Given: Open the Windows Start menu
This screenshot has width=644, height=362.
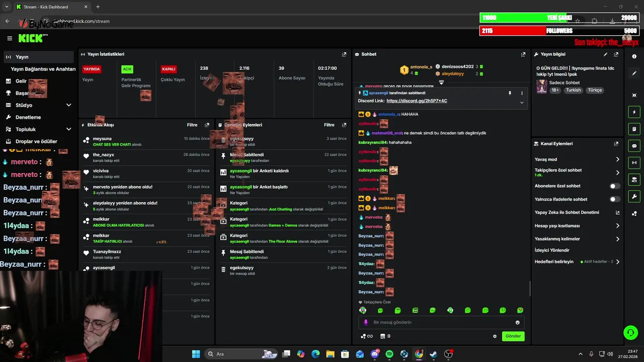Looking at the screenshot, I should (196, 354).
